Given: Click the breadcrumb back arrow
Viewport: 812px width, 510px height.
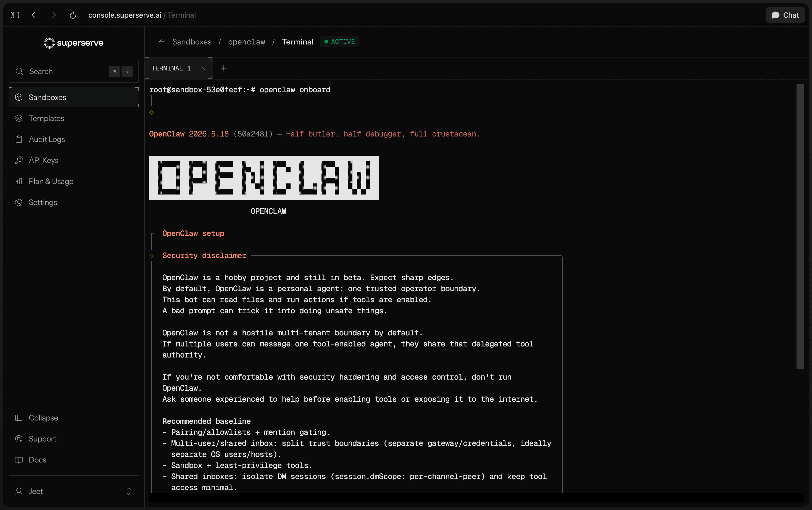Looking at the screenshot, I should coord(162,42).
